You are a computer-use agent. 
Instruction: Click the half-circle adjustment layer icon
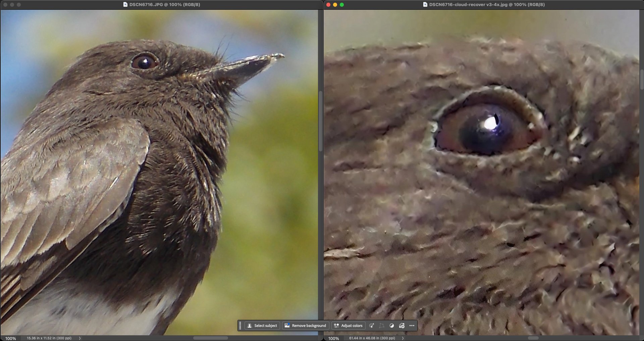pos(392,326)
